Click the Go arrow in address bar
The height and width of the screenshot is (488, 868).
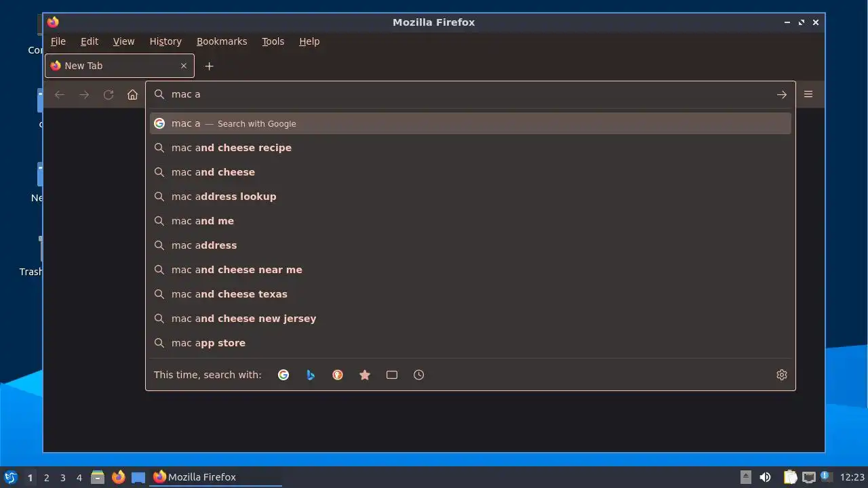pyautogui.click(x=781, y=95)
